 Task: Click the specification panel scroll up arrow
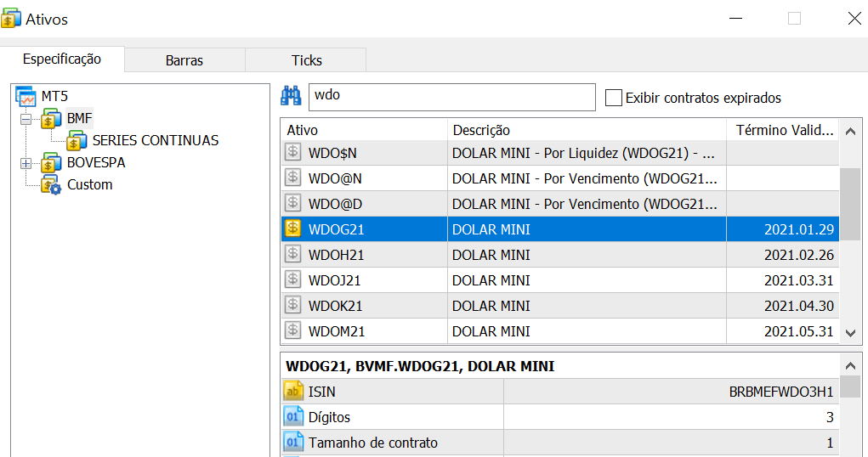pyautogui.click(x=851, y=366)
